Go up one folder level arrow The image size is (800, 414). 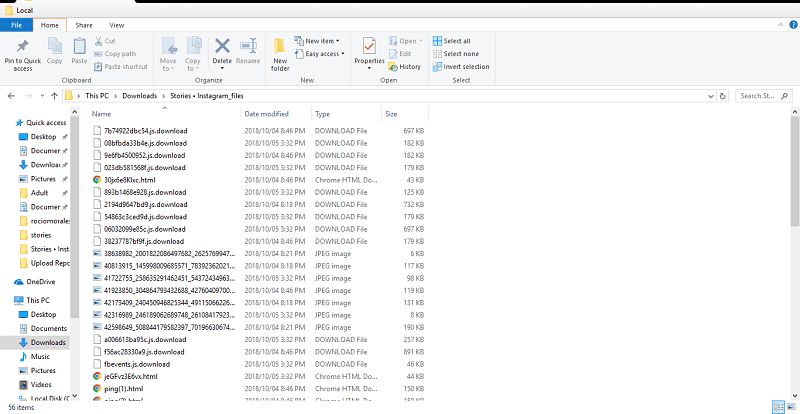click(x=54, y=96)
